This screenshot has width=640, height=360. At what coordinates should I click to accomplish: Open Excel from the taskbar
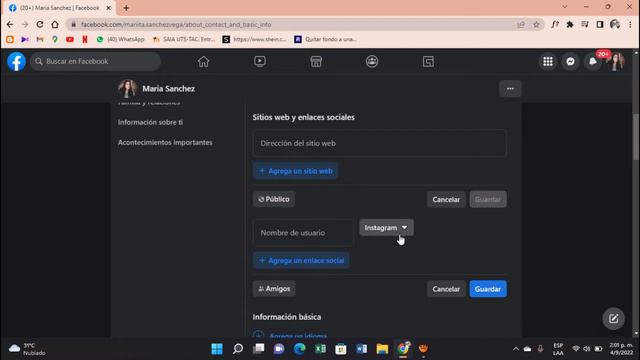[320, 349]
